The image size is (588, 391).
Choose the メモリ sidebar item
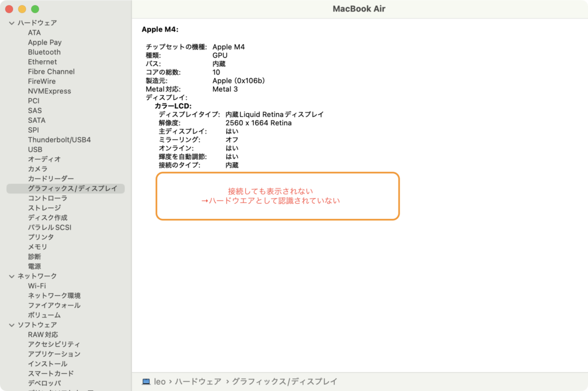pos(37,247)
